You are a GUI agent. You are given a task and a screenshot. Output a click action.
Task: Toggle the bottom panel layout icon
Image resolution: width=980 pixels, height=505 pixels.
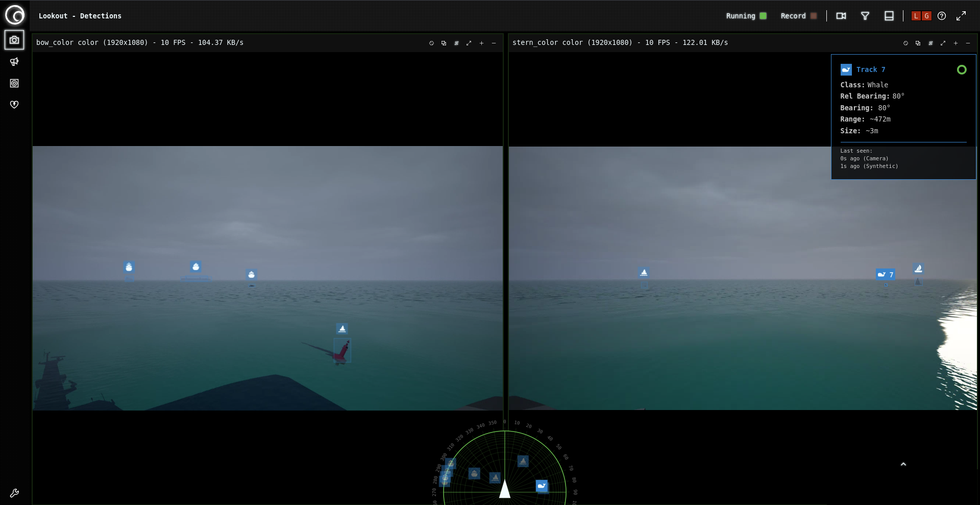click(x=889, y=16)
